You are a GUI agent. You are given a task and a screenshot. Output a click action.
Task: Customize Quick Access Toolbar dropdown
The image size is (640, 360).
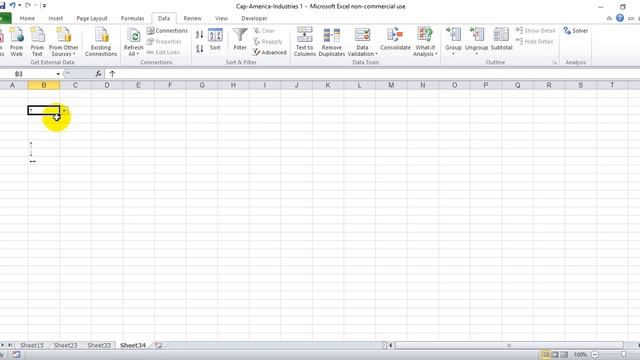(44, 6)
